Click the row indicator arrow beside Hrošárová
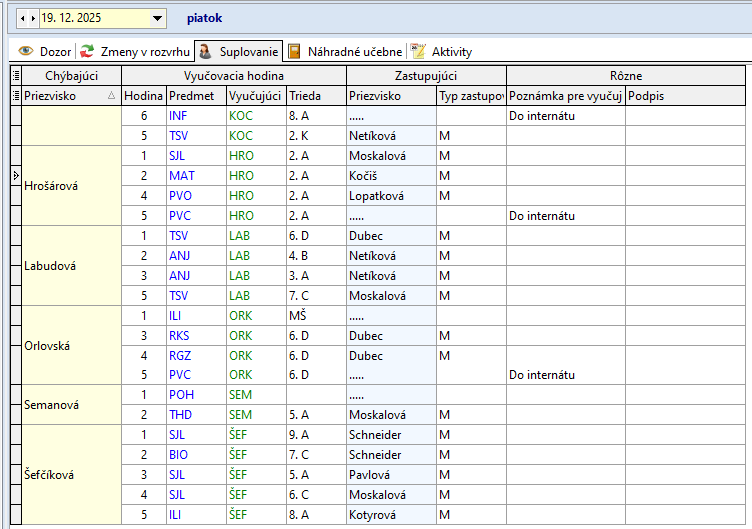This screenshot has height=529, width=752. [x=15, y=176]
